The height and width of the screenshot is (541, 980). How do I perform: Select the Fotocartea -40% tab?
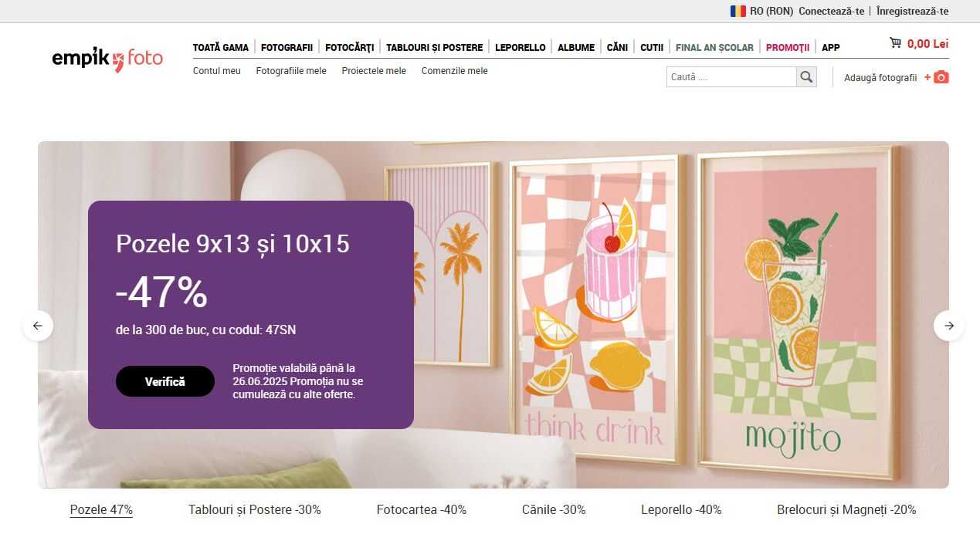(422, 509)
